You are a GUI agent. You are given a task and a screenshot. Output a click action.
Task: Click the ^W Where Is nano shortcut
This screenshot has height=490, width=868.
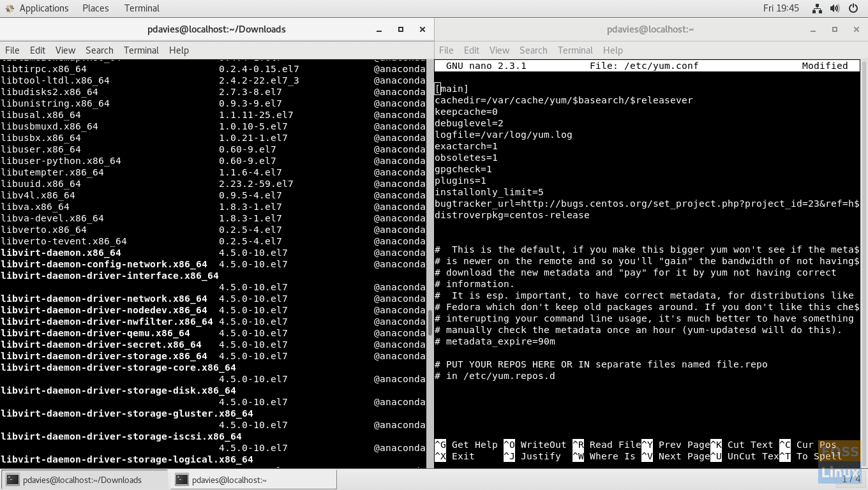click(604, 456)
